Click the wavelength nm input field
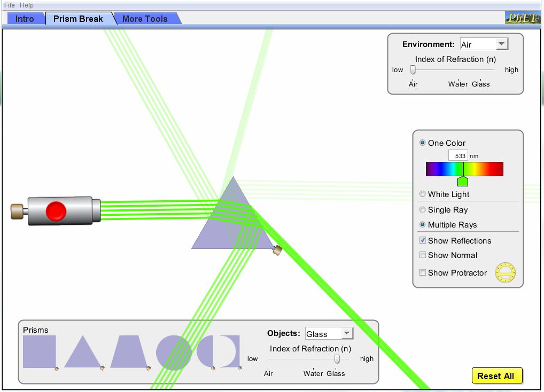This screenshot has height=392, width=544. 458,156
